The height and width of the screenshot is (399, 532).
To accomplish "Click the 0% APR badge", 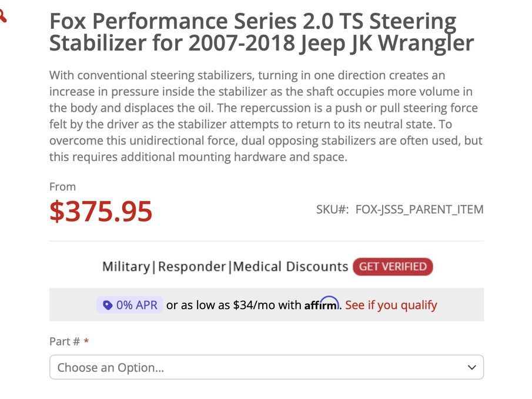I will tap(130, 305).
